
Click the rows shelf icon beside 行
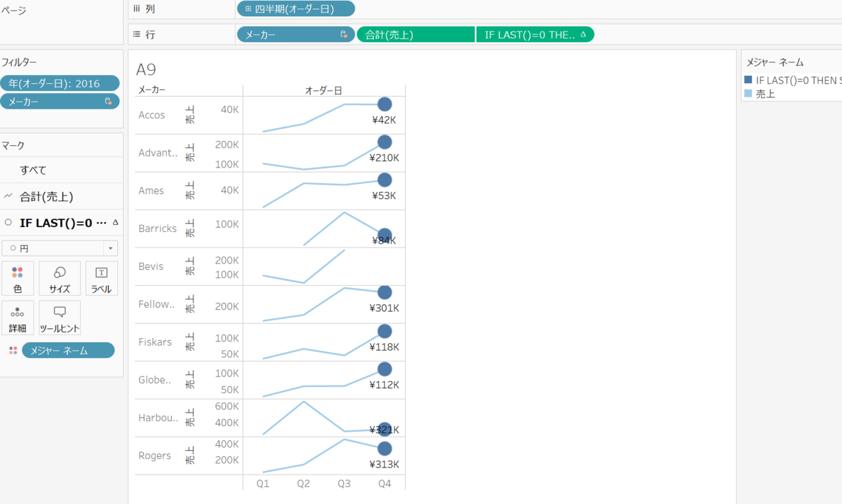coord(136,34)
